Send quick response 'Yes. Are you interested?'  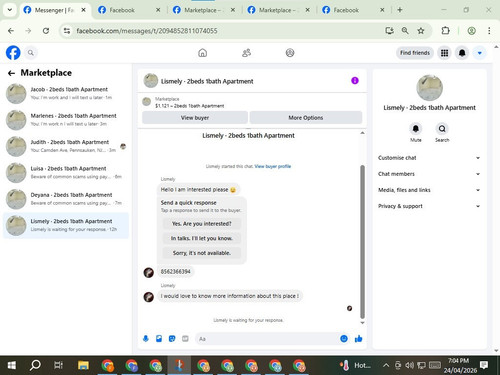(x=202, y=224)
